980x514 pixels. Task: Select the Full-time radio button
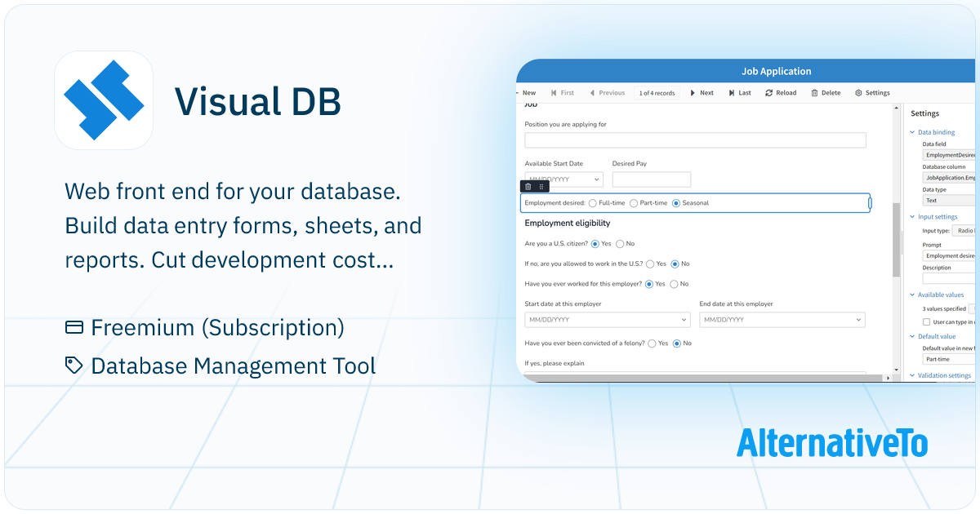(x=592, y=202)
